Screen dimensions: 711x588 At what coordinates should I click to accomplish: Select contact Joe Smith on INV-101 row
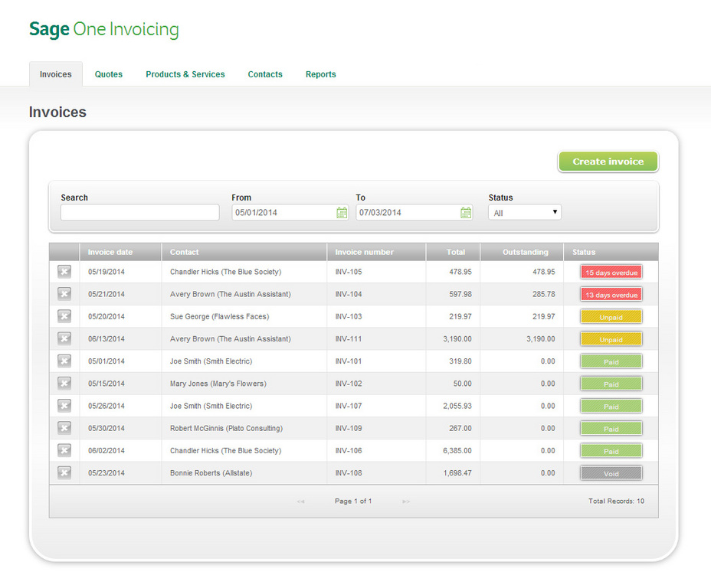[x=211, y=361]
